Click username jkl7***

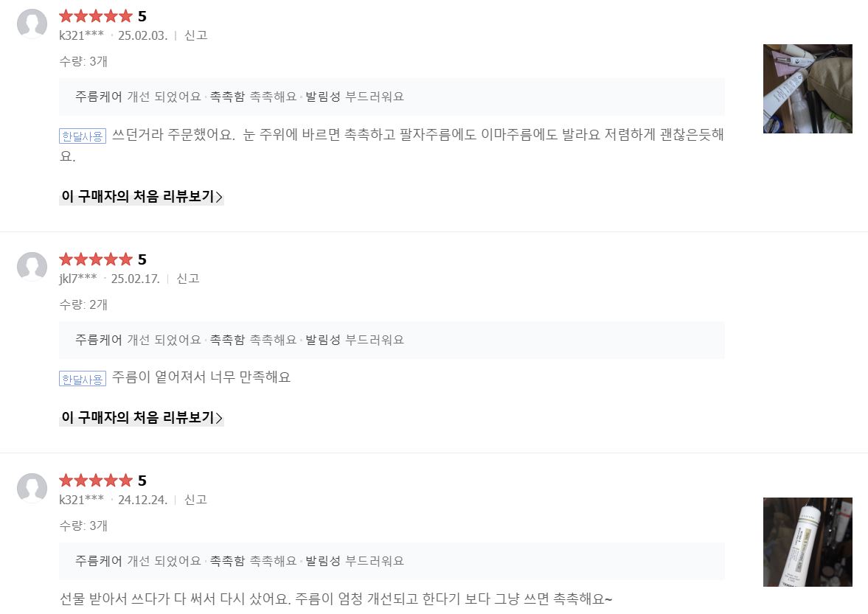tap(78, 279)
